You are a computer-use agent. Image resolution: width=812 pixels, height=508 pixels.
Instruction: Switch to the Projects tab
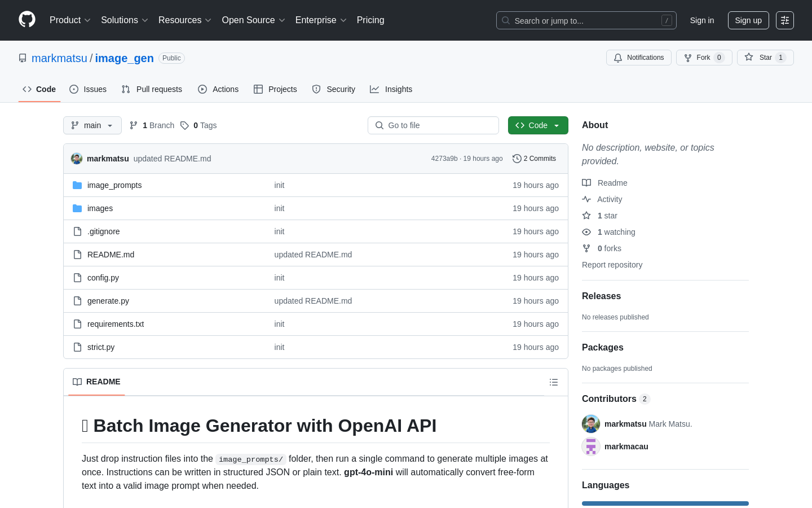pyautogui.click(x=275, y=89)
